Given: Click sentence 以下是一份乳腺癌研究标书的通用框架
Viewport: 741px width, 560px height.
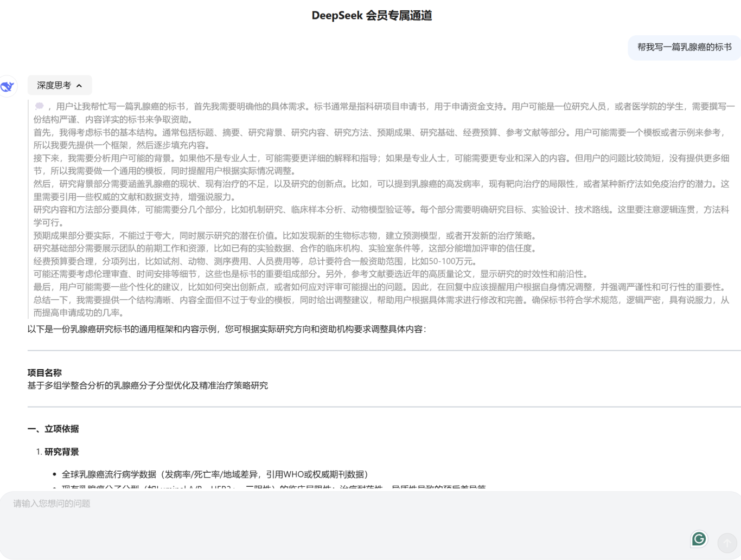Looking at the screenshot, I should click(x=227, y=329).
